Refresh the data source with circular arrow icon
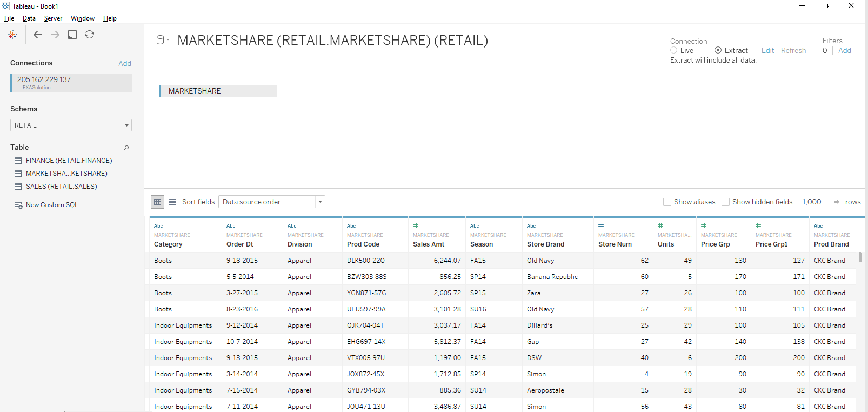868x412 pixels. 90,35
